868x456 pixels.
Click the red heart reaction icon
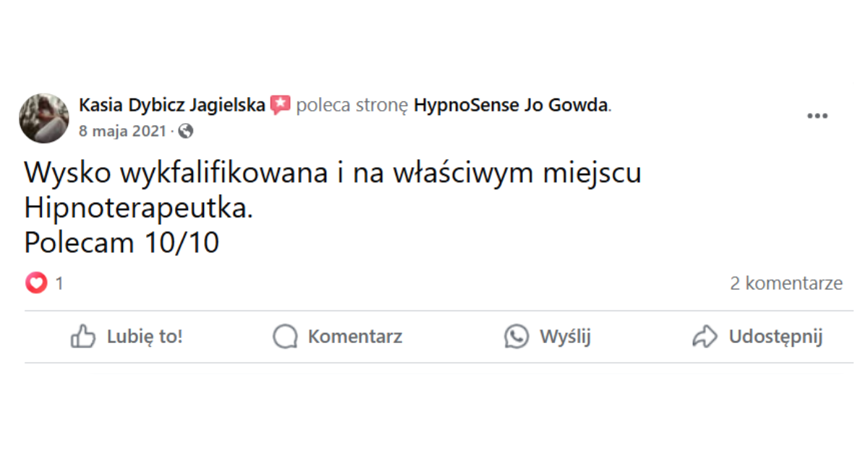point(36,283)
